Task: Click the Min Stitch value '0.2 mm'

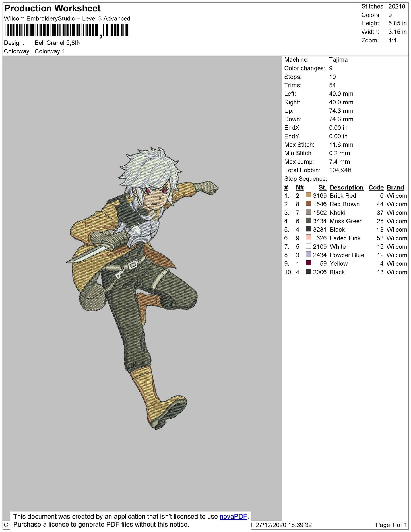Action: (x=339, y=153)
